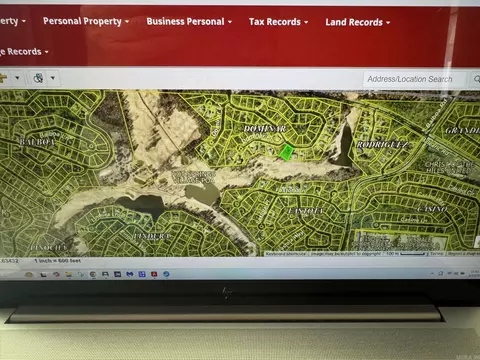This screenshot has width=480, height=360.
Task: Click the Address/Location Search field
Action: pos(414,79)
